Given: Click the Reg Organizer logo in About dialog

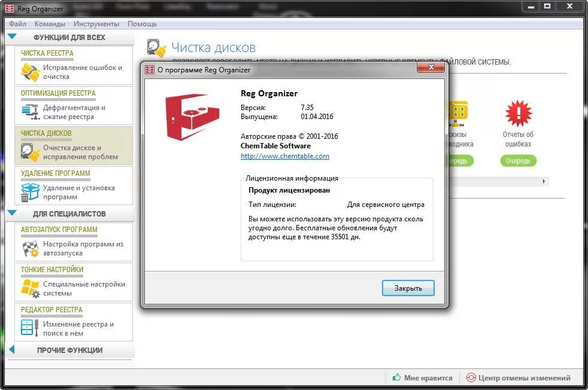Looking at the screenshot, I should [x=192, y=117].
